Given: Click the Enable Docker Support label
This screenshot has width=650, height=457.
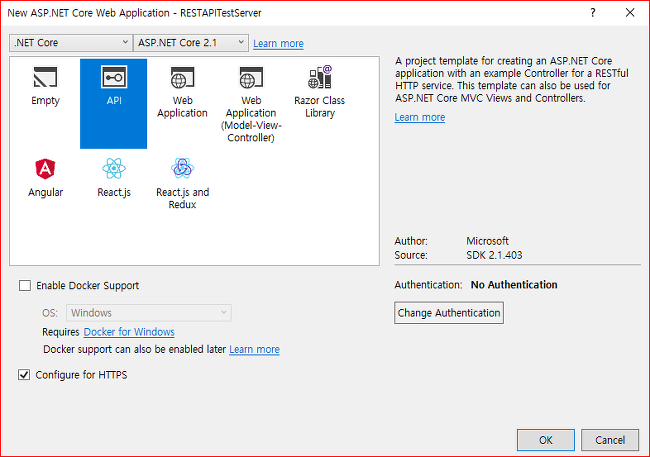Looking at the screenshot, I should [x=87, y=286].
